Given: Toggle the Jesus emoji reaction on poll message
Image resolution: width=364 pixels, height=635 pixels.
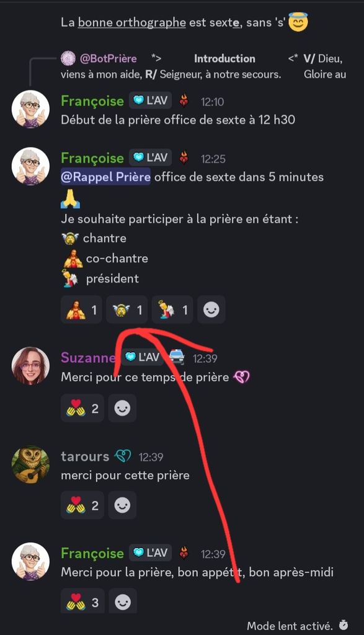Looking at the screenshot, I should [x=81, y=310].
